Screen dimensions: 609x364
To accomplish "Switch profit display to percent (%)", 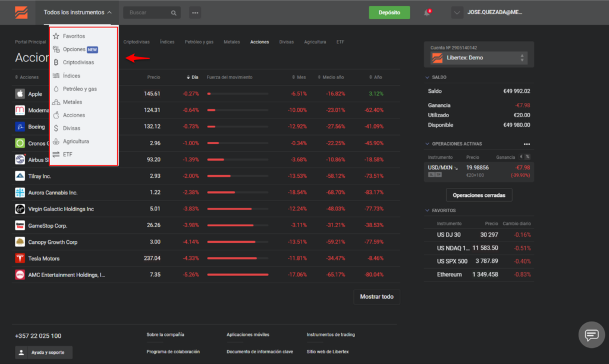I will (528, 157).
